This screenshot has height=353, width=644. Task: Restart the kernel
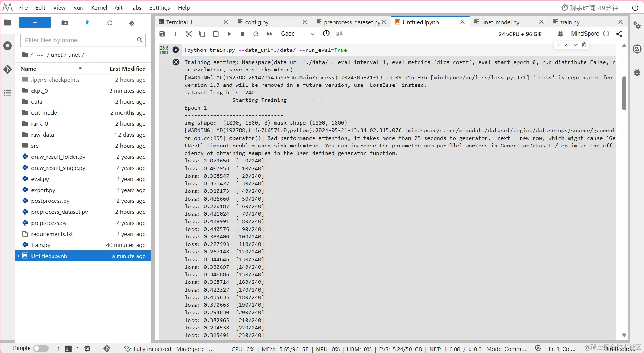coord(256,34)
